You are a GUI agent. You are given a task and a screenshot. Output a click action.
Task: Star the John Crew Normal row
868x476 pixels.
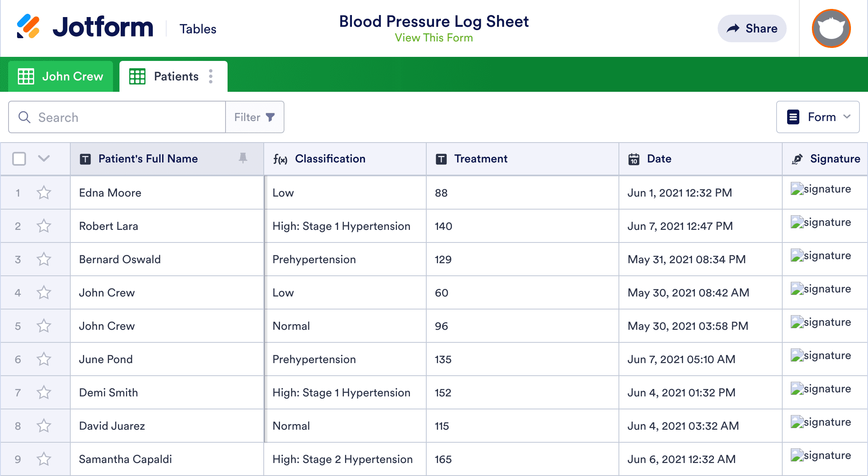point(44,326)
